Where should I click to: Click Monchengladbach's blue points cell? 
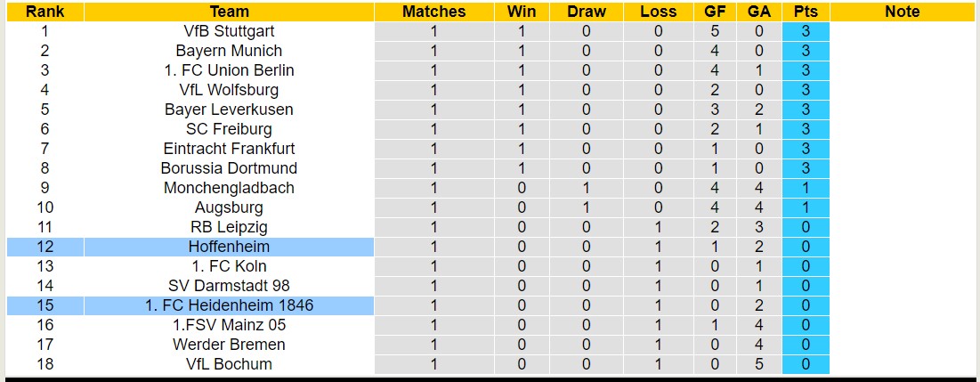[x=806, y=188]
